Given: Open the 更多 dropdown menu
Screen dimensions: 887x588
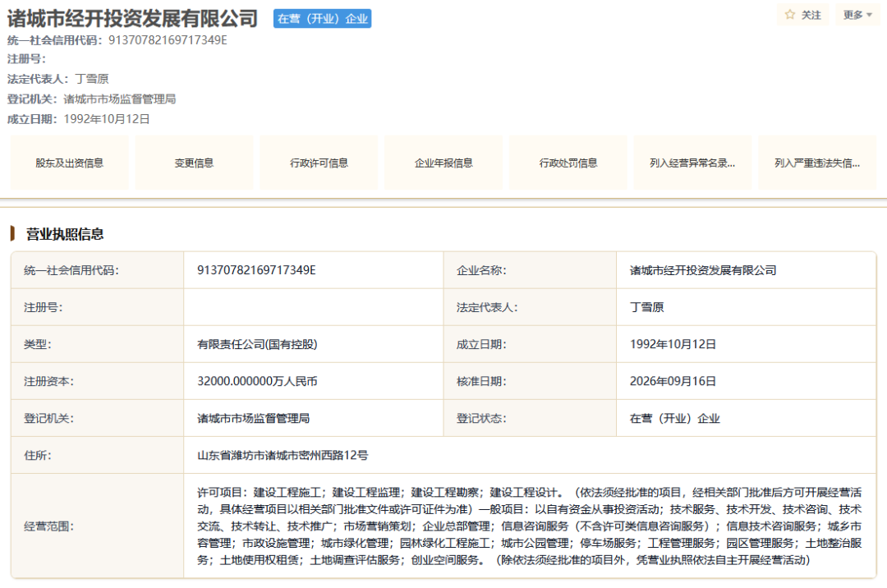Looking at the screenshot, I should pyautogui.click(x=857, y=15).
